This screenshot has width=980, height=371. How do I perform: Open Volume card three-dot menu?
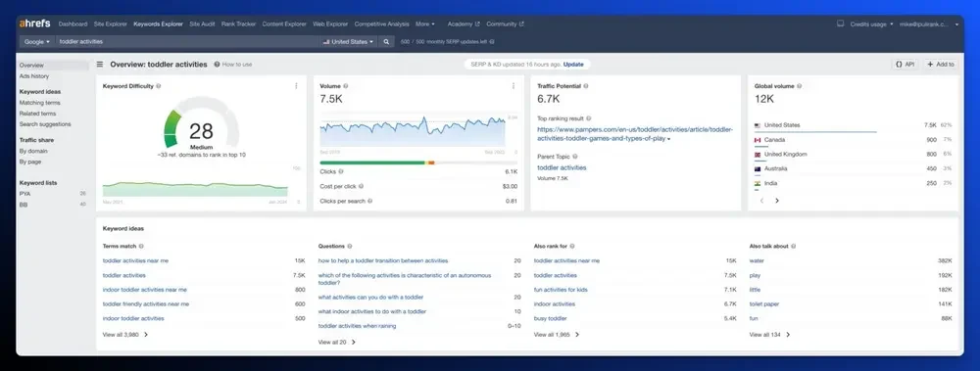pos(514,86)
